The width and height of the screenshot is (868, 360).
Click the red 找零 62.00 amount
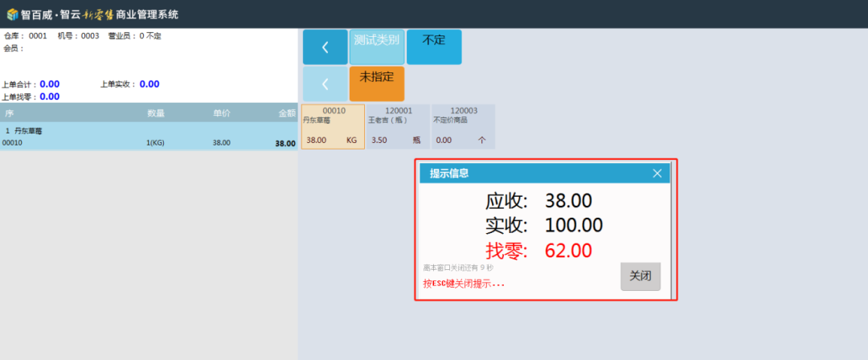click(568, 251)
